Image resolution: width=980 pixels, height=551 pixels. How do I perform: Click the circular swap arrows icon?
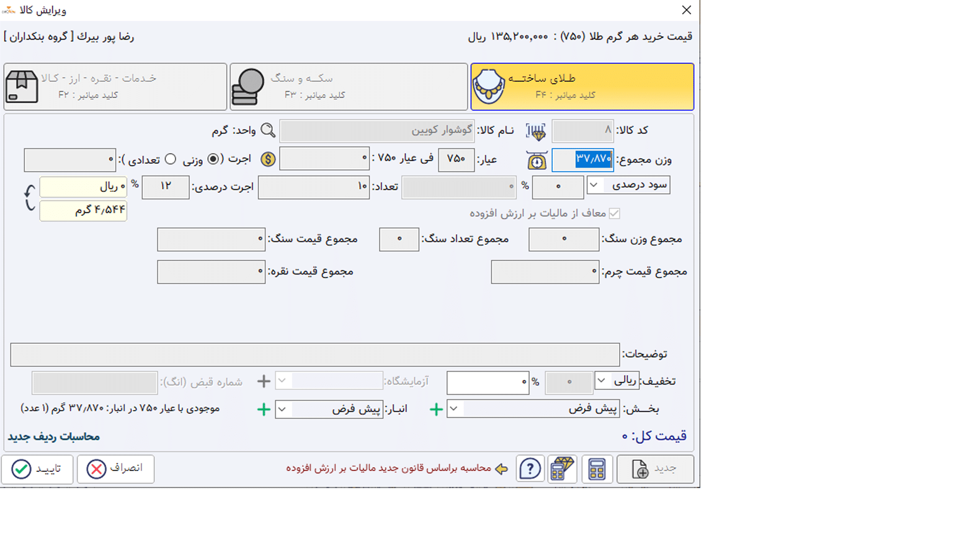pyautogui.click(x=30, y=198)
